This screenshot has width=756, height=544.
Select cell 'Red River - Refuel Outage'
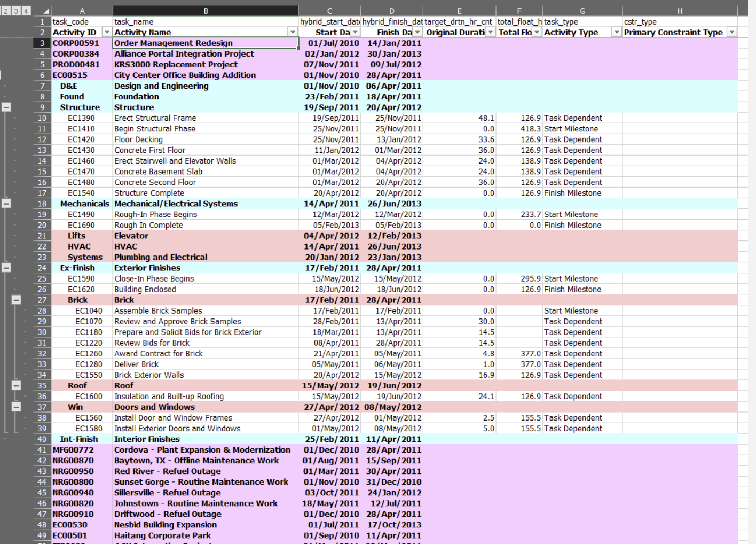pos(206,471)
